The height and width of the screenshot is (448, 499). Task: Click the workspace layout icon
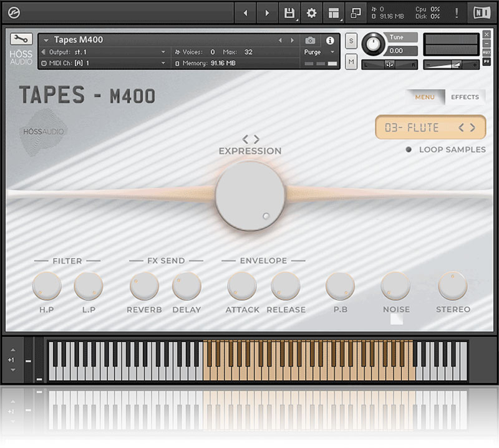tap(334, 13)
